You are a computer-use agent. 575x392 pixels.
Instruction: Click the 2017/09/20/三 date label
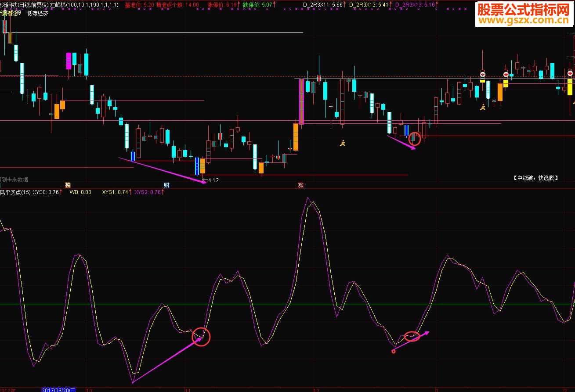(59, 389)
